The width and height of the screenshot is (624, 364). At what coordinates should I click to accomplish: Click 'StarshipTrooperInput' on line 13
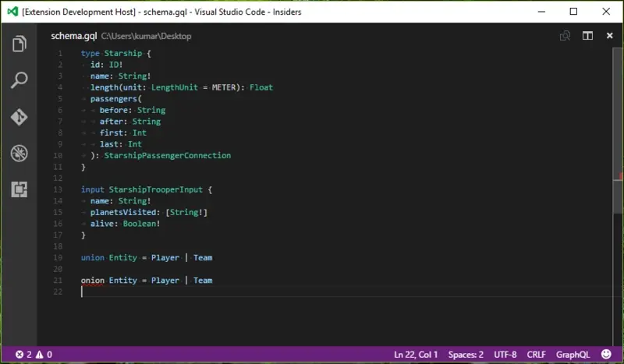click(x=155, y=189)
